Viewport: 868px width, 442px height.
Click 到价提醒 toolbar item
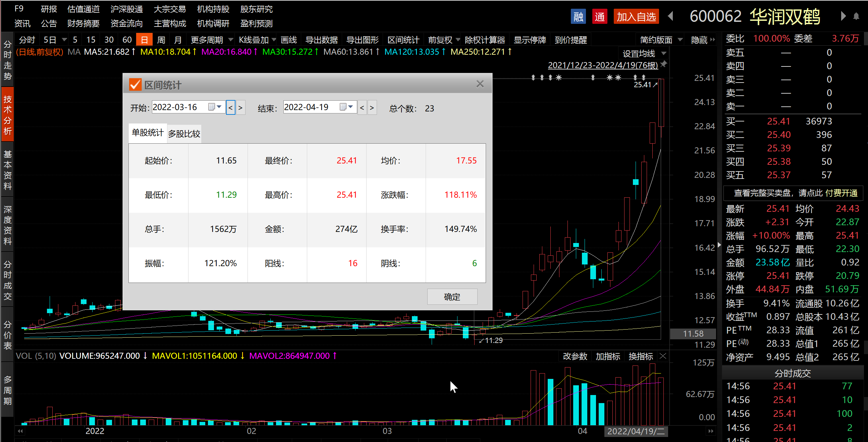tap(571, 40)
